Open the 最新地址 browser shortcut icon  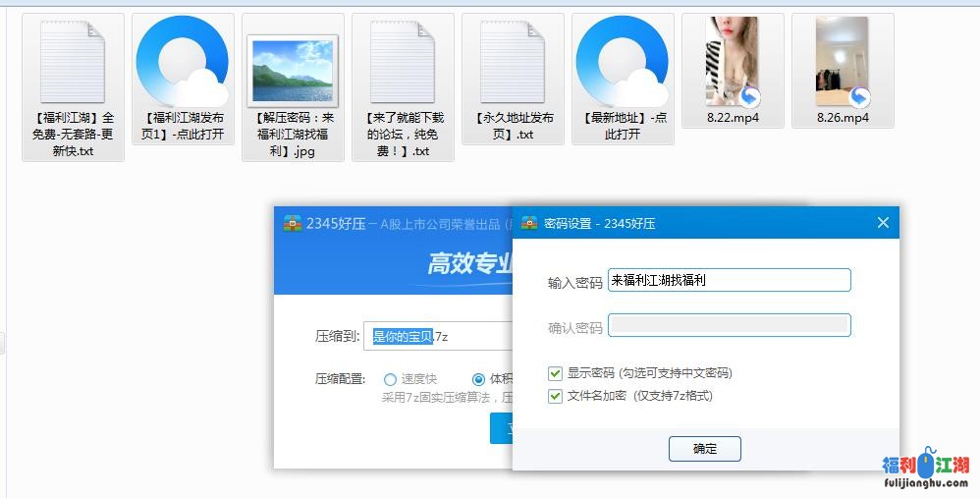click(x=623, y=61)
